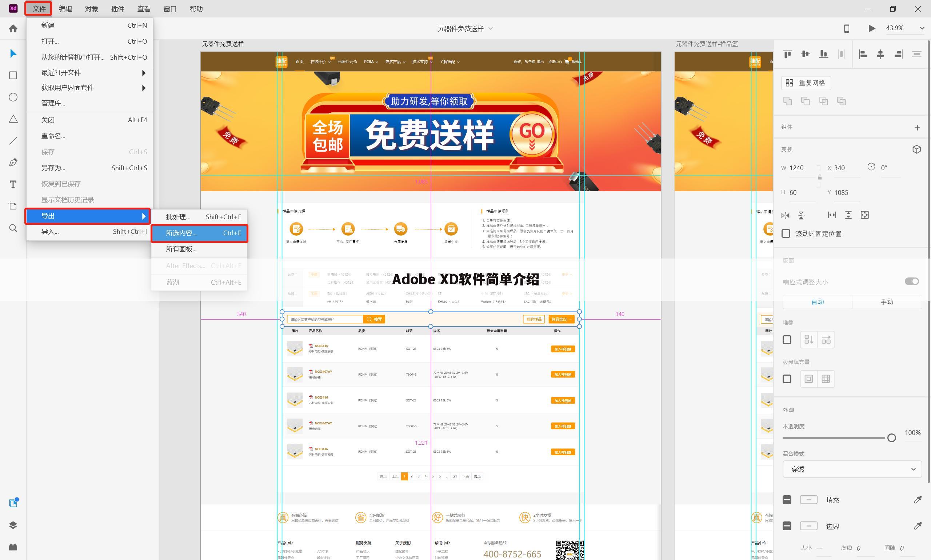Switch stacking mode to 手动
931x560 pixels.
click(887, 301)
